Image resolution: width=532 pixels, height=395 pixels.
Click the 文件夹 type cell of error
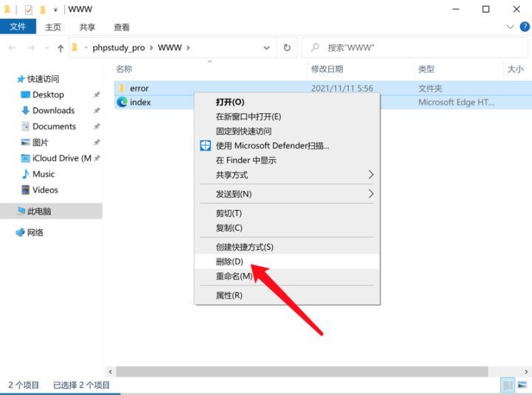click(430, 88)
